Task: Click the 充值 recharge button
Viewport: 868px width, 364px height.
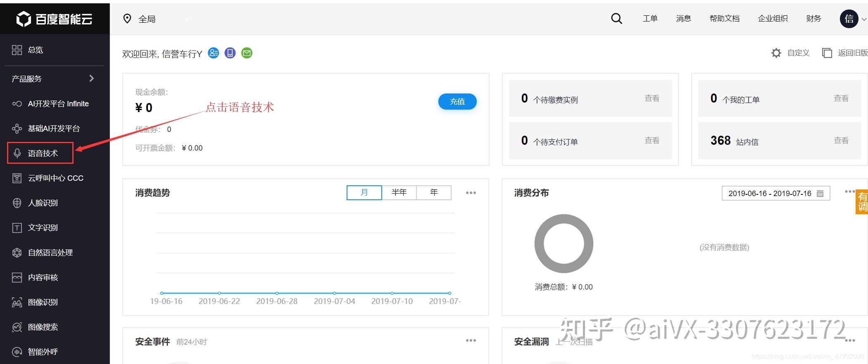Action: click(x=457, y=102)
